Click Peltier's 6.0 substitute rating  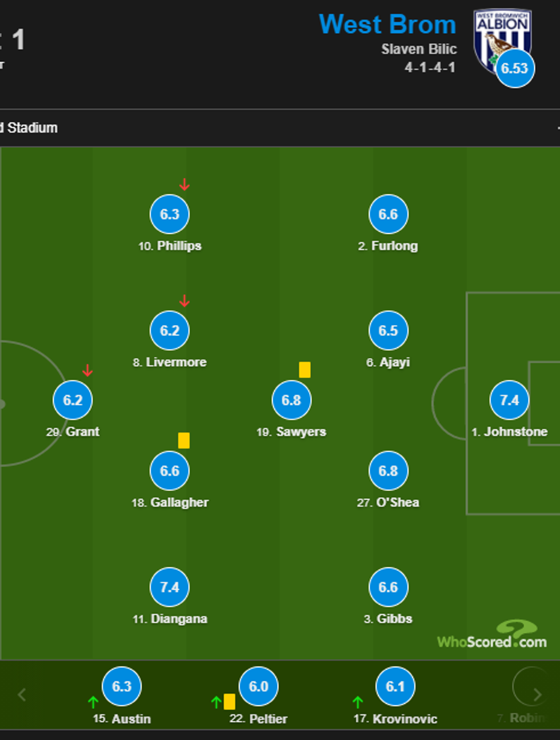258,686
